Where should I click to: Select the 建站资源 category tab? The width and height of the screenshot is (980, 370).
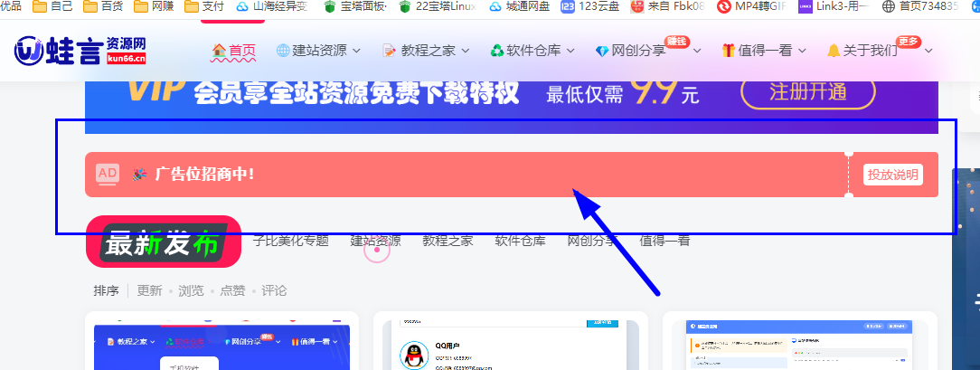[375, 241]
